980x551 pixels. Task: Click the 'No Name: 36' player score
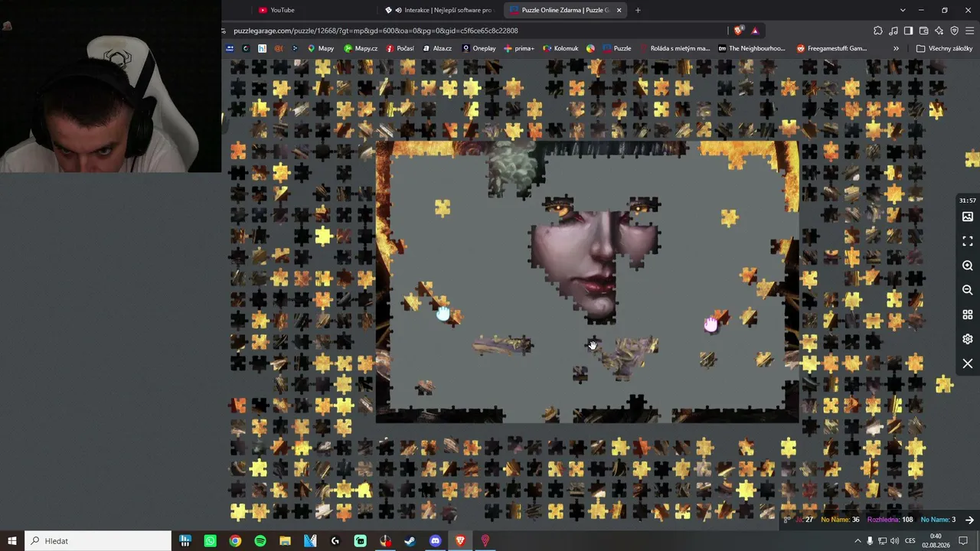pos(840,520)
